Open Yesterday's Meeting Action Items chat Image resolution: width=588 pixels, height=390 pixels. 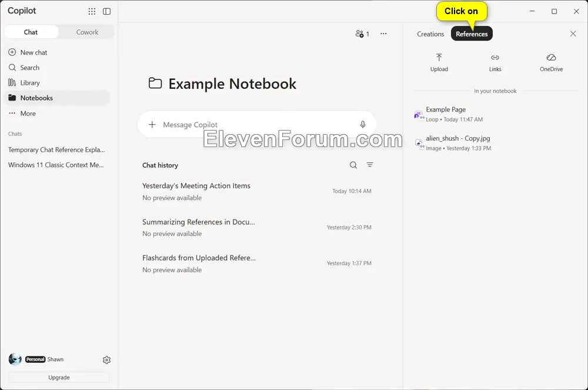coord(257,191)
